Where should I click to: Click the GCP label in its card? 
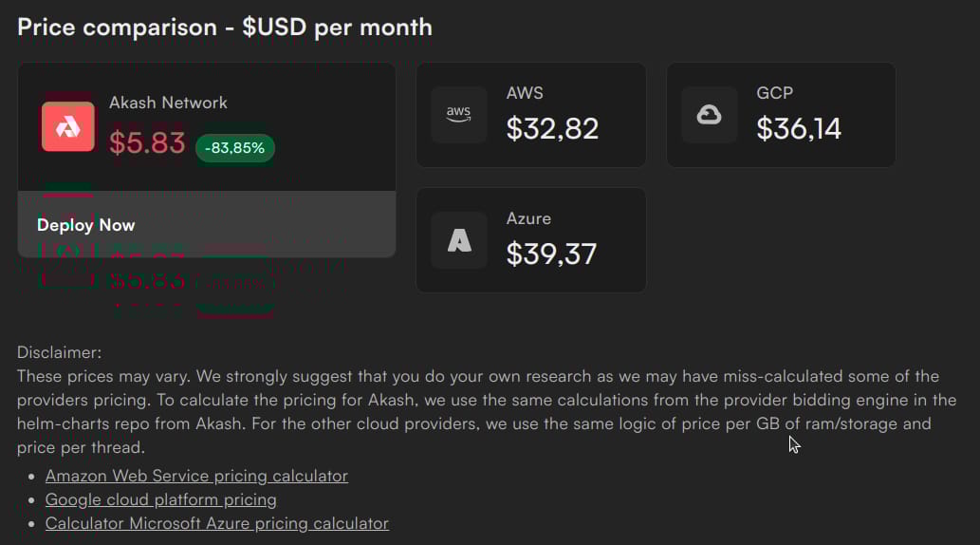[774, 93]
